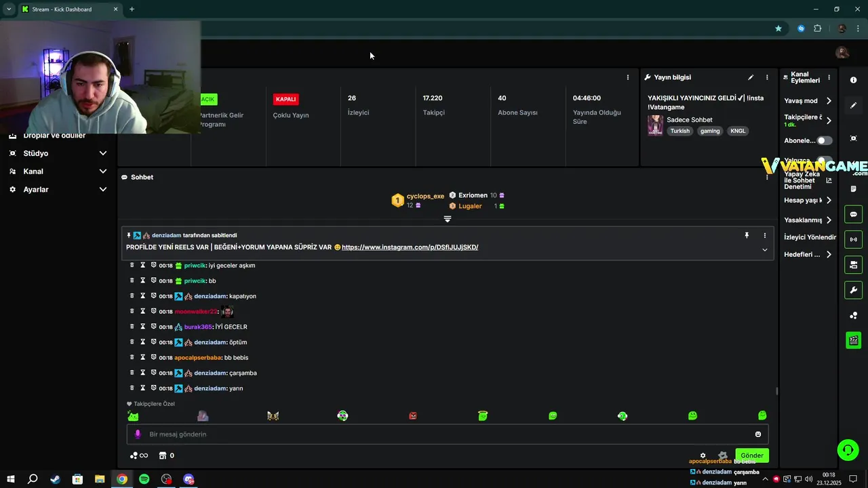Toggle the chat bubble panel icon in the right sidebar
Screen dimensions: 868x488
853,214
